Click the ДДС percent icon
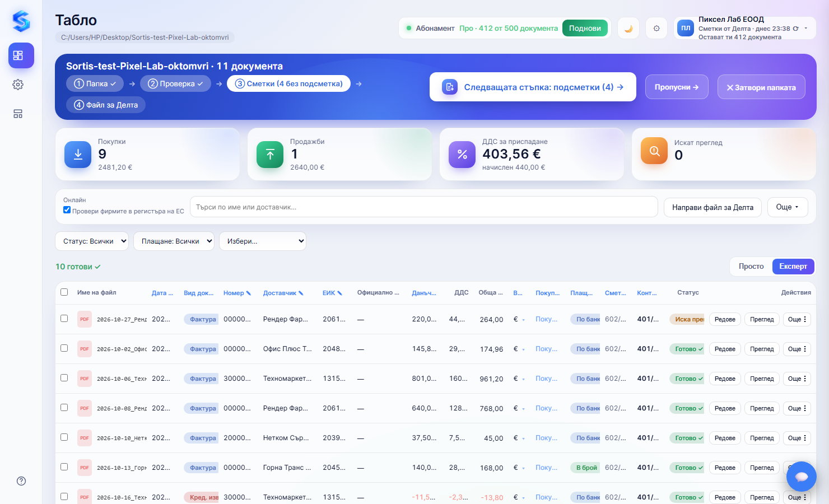Image resolution: width=829 pixels, height=504 pixels. (462, 155)
